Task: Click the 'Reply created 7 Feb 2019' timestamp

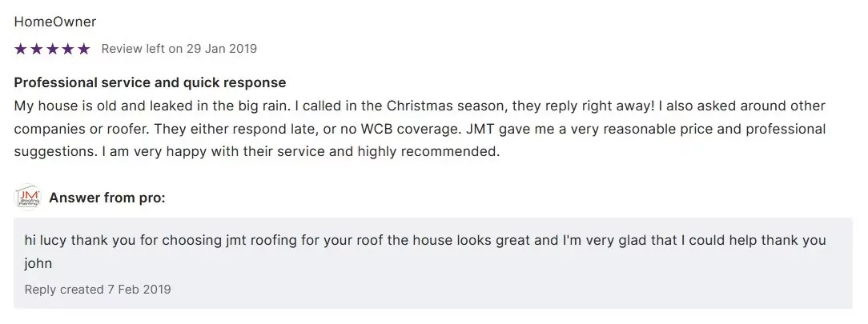Action: click(98, 289)
